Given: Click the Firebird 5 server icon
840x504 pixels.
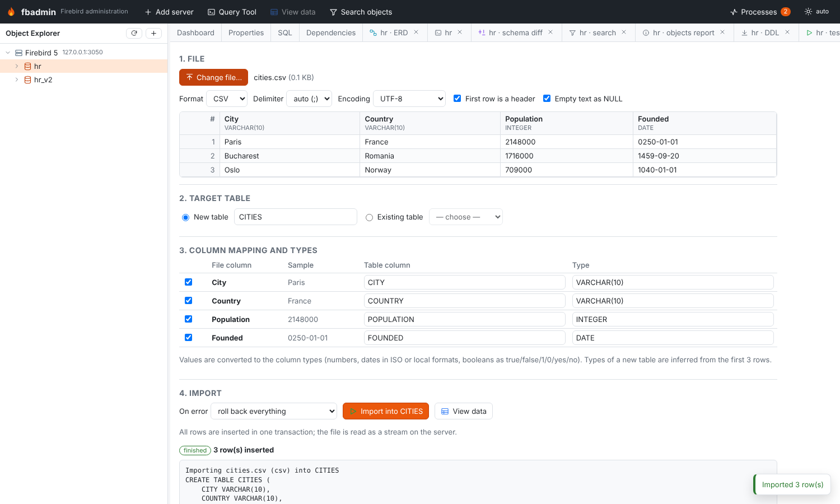Looking at the screenshot, I should point(18,53).
